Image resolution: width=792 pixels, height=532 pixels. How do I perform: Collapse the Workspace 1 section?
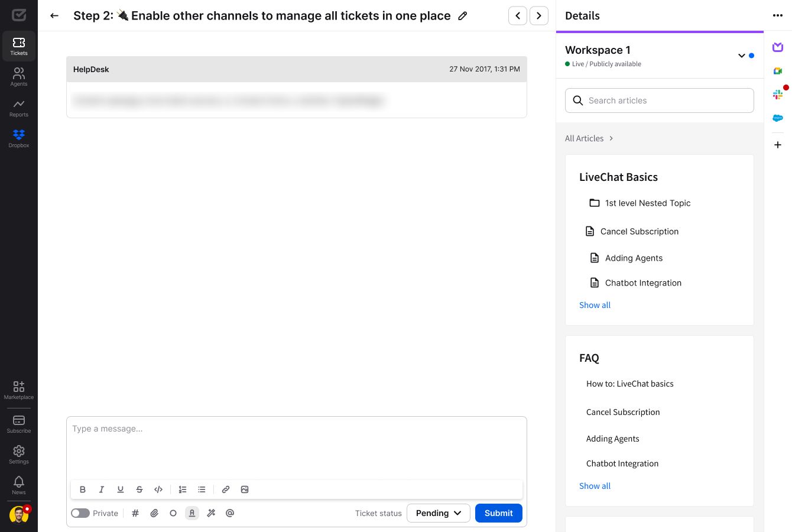tap(742, 56)
